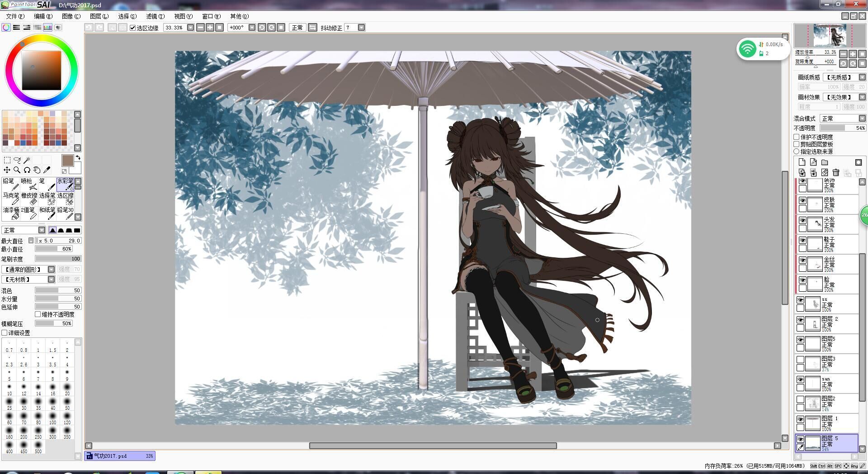868x474 pixels.
Task: Open the 画材效果 effect dropdown
Action: click(x=862, y=97)
